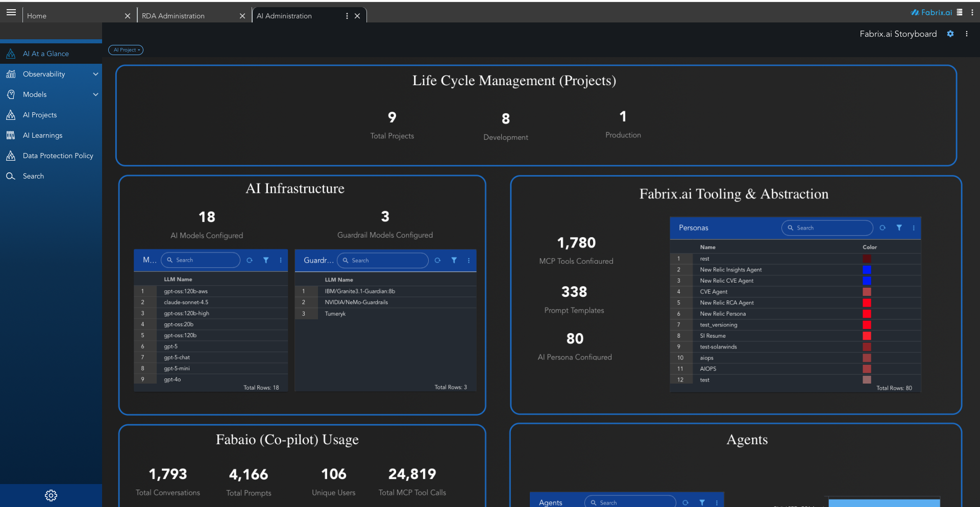Toggle the options menu on the AI Administration tab
The width and height of the screenshot is (980, 507).
click(x=347, y=16)
